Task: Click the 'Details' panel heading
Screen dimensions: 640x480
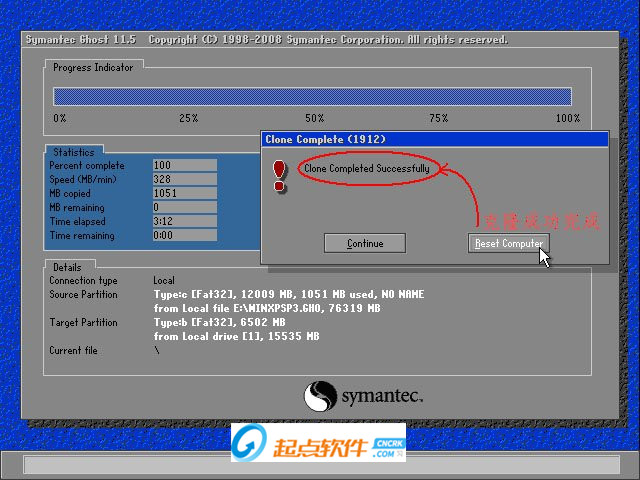Action: (67, 267)
